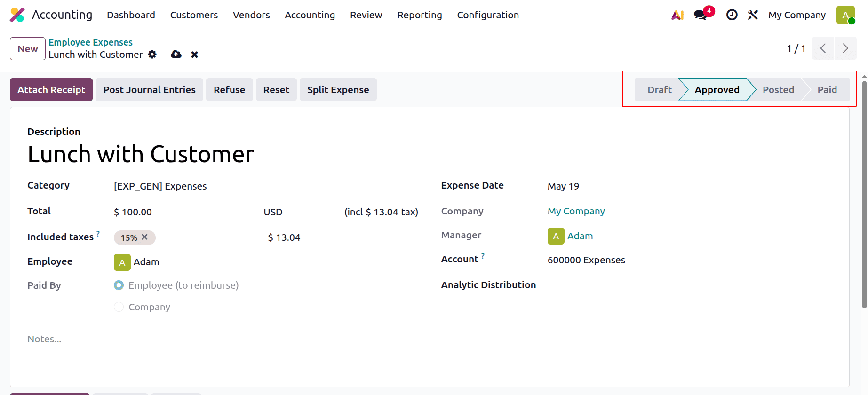Select the Draft status stage
Image resolution: width=868 pixels, height=395 pixels.
tap(659, 90)
